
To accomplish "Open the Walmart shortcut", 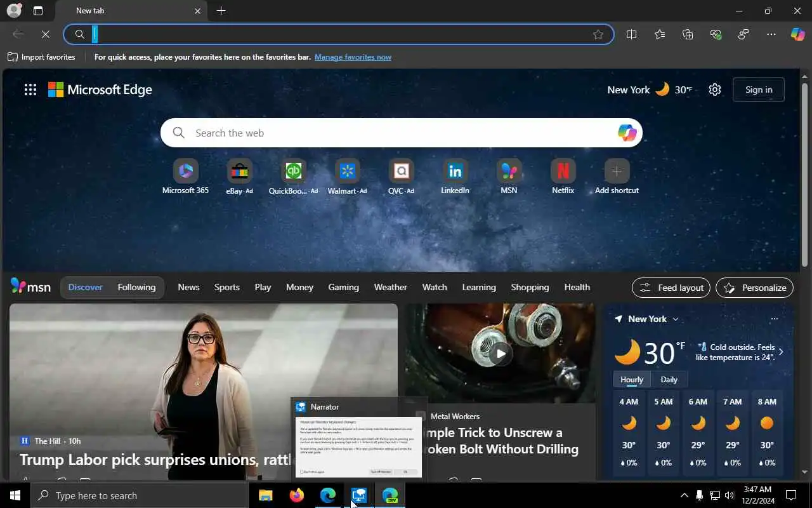I will [347, 177].
